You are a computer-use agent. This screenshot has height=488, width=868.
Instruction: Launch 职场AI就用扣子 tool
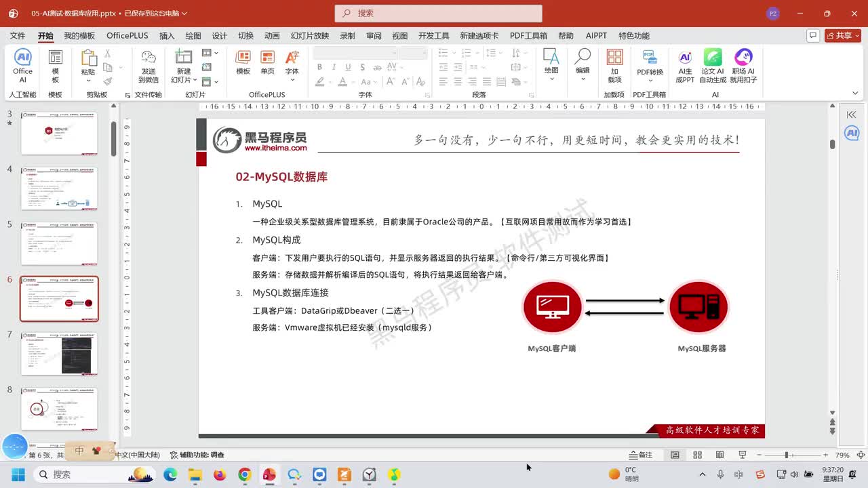click(x=743, y=65)
